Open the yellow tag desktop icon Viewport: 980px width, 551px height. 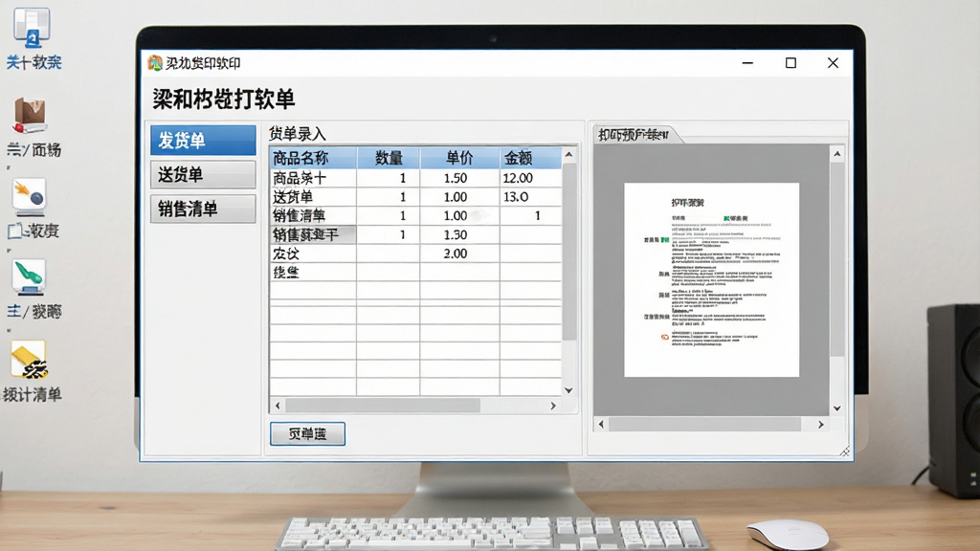(x=28, y=360)
